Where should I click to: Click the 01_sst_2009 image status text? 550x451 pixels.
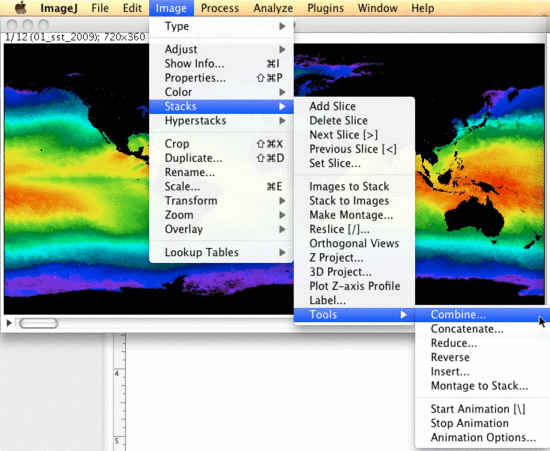click(75, 37)
